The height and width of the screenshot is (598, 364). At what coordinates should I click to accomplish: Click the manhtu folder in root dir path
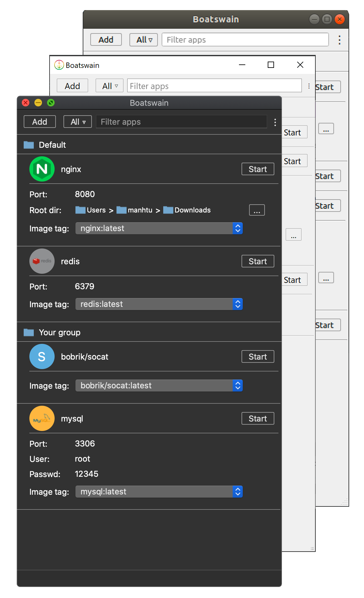click(134, 210)
